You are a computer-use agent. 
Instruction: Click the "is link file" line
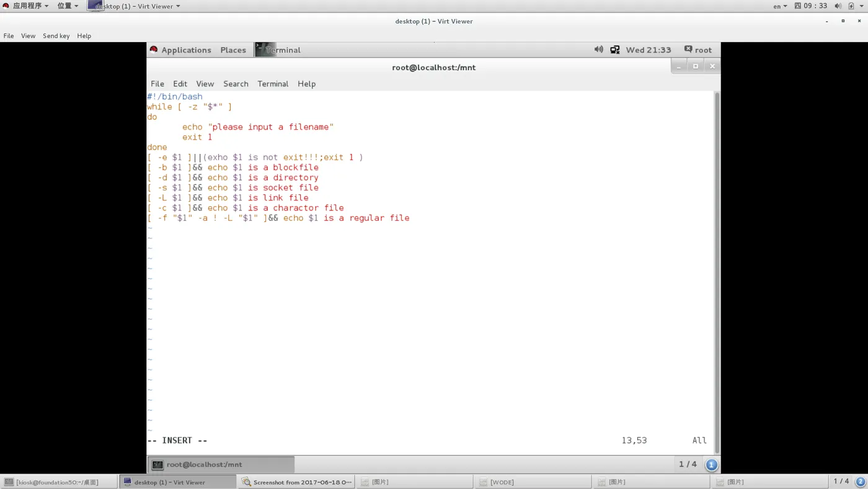(x=228, y=198)
